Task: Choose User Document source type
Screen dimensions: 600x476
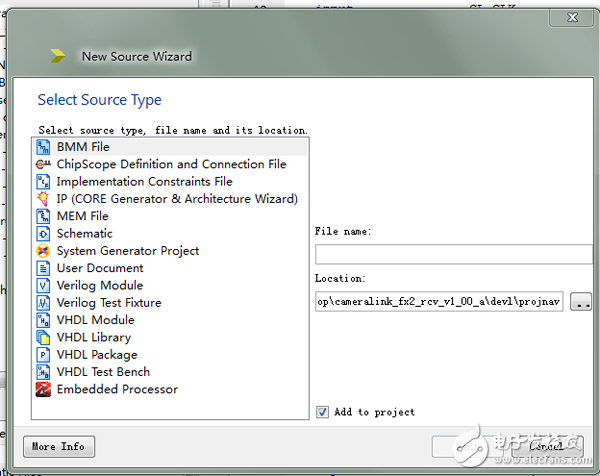Action: tap(100, 268)
